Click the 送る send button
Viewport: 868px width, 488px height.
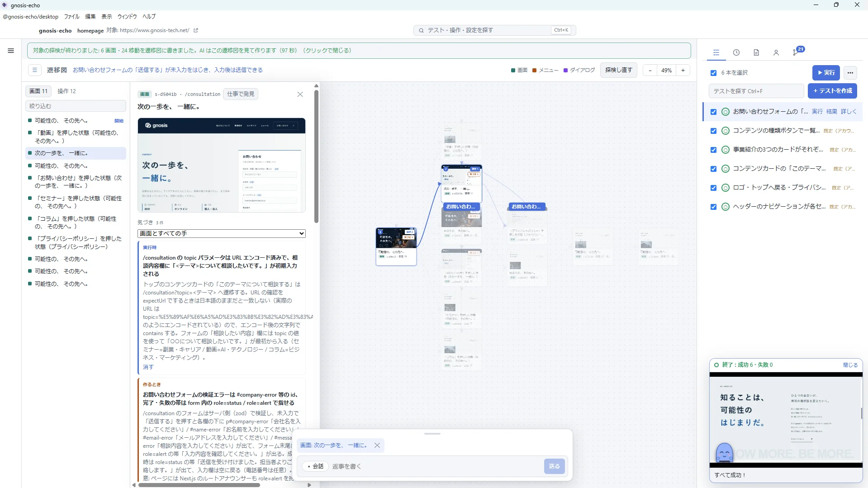(555, 466)
